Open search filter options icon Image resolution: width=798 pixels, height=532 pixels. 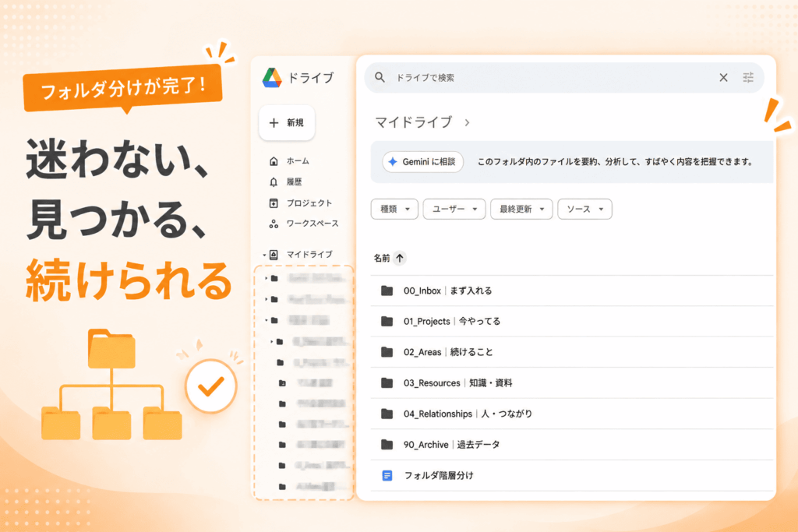click(748, 77)
